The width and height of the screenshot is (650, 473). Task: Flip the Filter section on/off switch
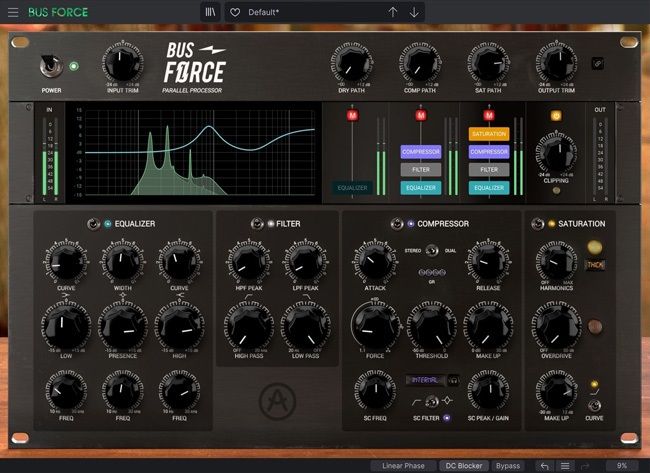(257, 224)
